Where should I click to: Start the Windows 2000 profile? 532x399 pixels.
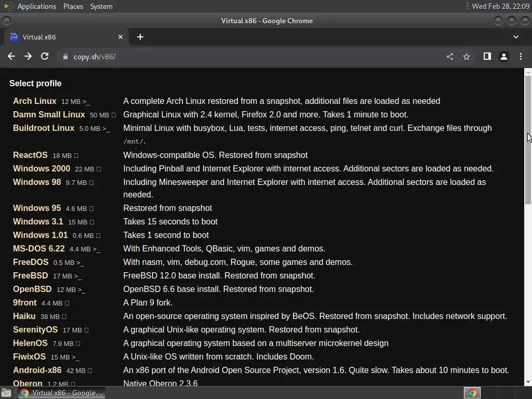[x=42, y=169]
